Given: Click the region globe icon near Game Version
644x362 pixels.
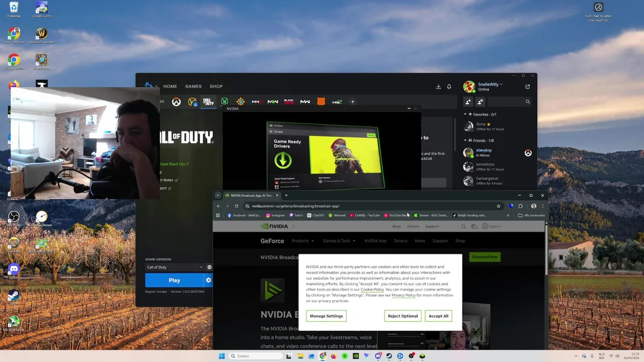Looking at the screenshot, I should (209, 267).
